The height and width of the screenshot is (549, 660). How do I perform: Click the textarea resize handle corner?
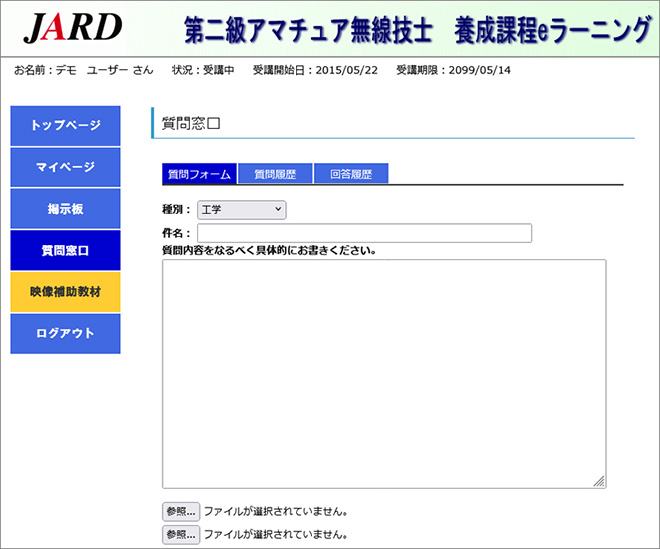point(599,482)
